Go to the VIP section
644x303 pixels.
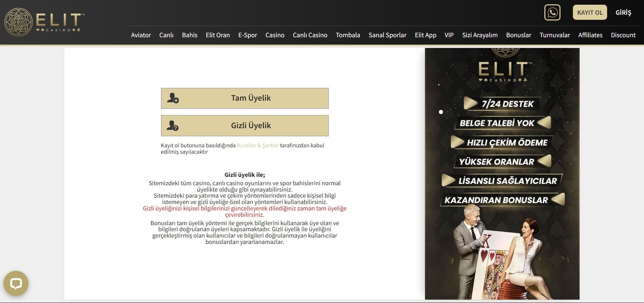point(449,35)
